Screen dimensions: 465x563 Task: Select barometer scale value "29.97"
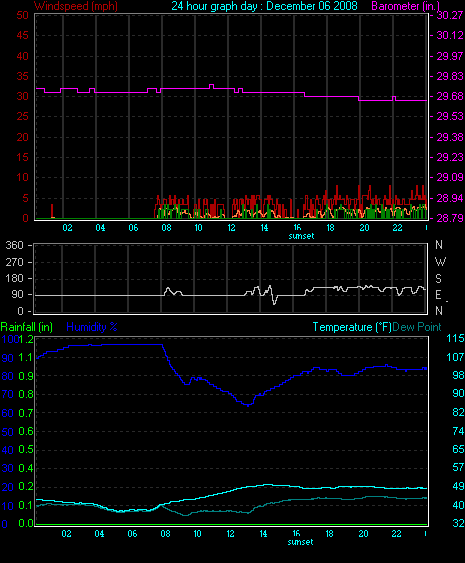tap(450, 56)
